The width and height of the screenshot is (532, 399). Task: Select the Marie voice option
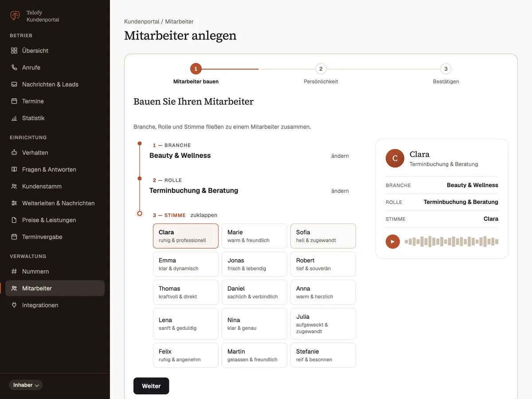[x=254, y=236]
